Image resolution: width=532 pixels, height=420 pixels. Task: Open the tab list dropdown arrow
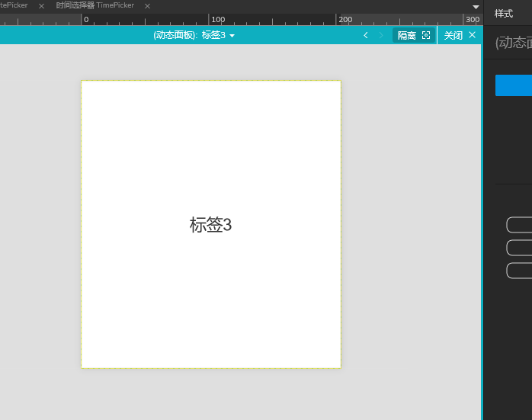point(476,7)
